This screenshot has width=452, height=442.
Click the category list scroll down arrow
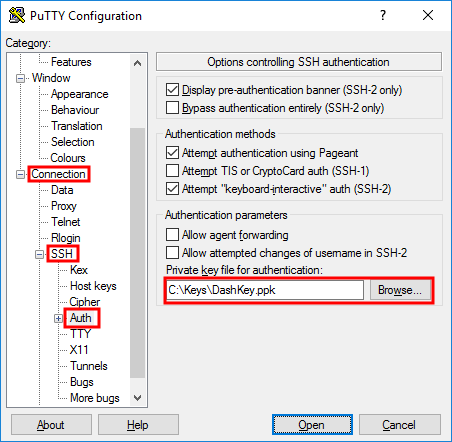(137, 398)
